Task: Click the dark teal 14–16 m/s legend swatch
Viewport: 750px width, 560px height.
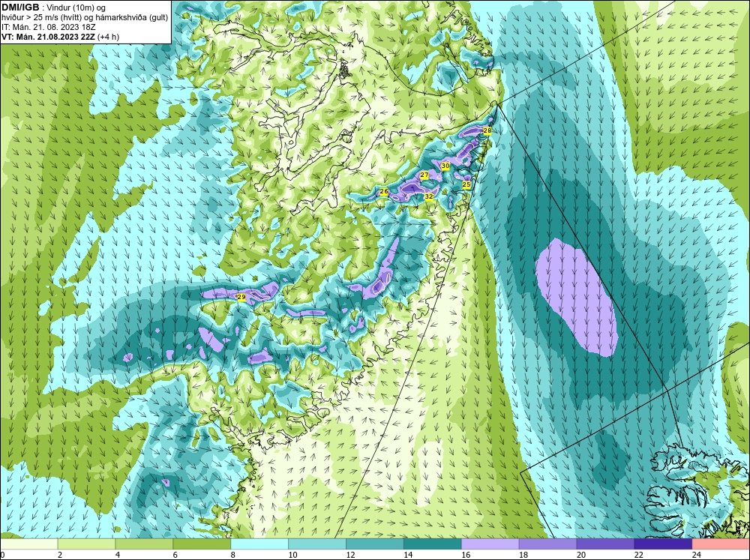Action: tap(433, 544)
